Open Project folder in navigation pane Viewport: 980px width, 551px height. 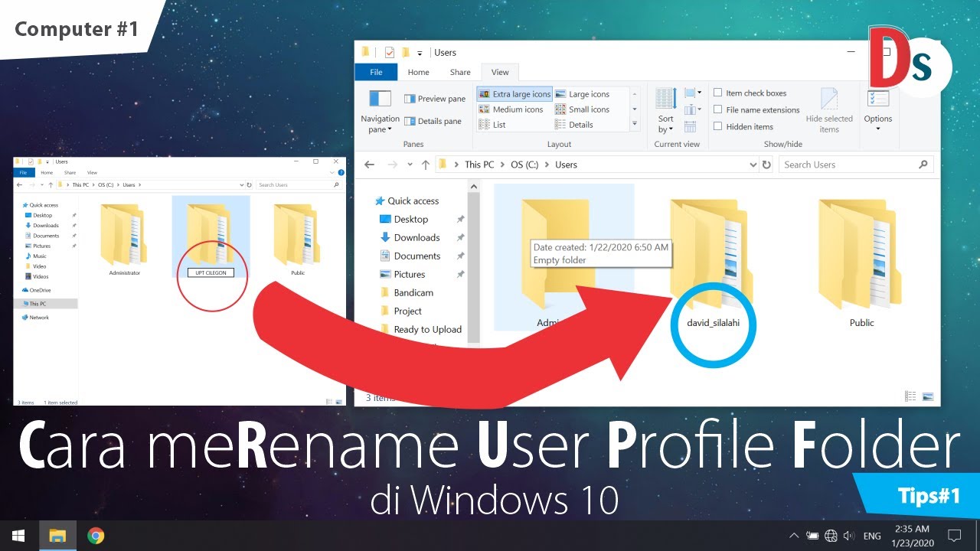407,311
